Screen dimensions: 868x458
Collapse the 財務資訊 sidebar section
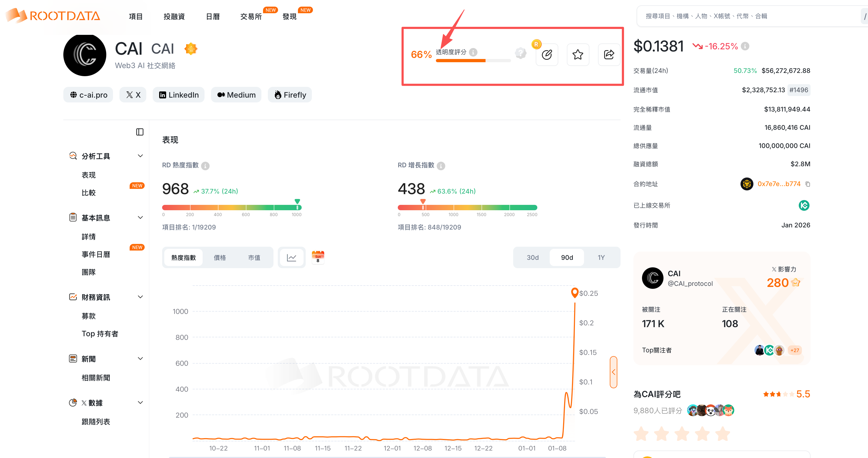click(x=140, y=297)
